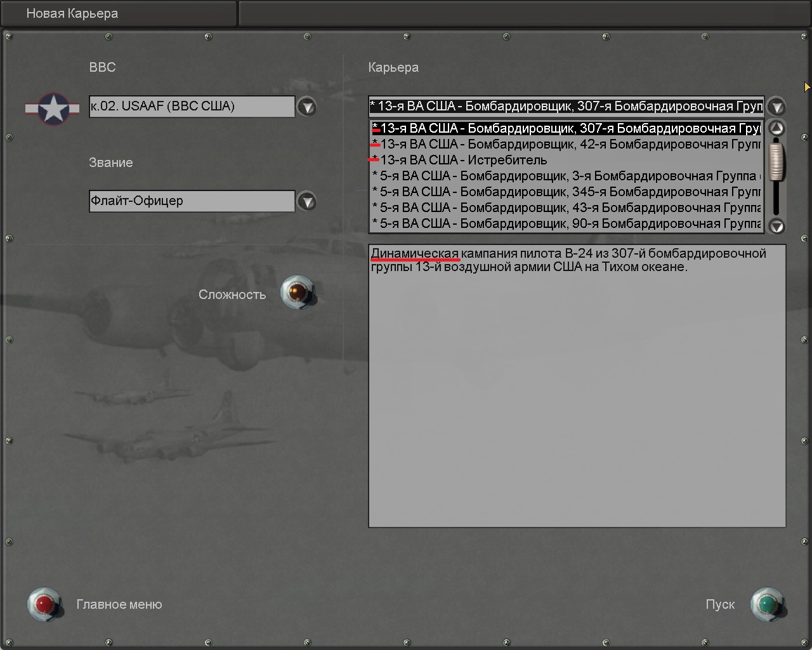Click the Сложность label

pos(232,295)
